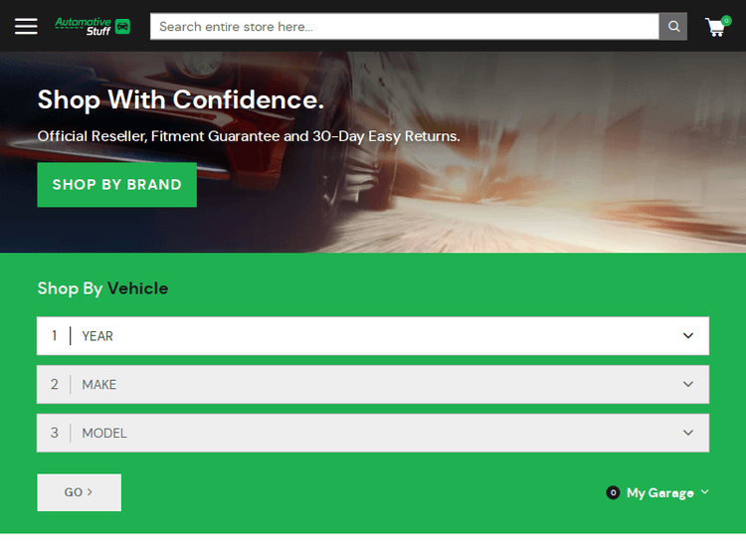Click the chevron in the MODEL selector
746x560 pixels.
tap(688, 434)
